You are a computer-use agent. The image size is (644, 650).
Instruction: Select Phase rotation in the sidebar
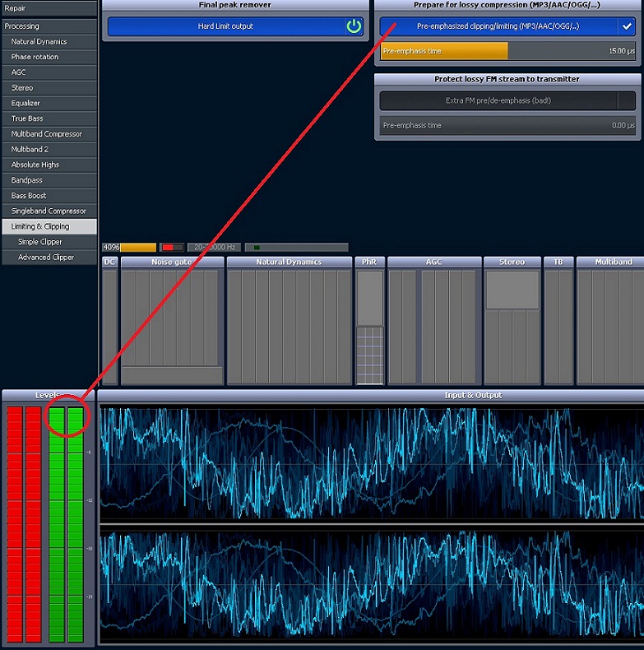pos(49,57)
